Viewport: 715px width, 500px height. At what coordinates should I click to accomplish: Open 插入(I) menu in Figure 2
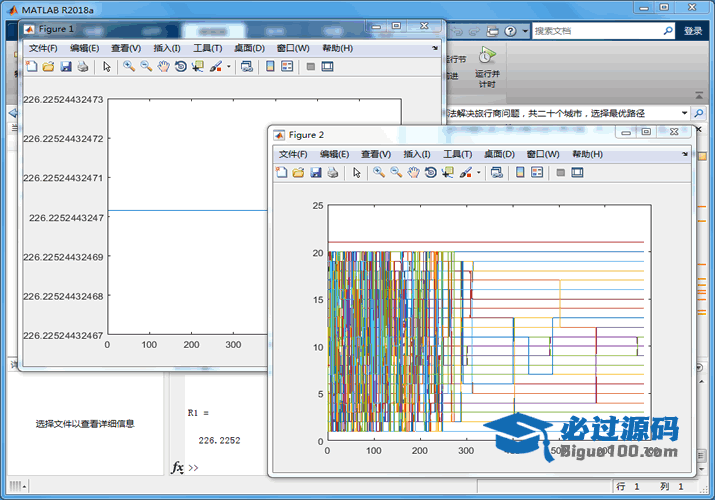(417, 154)
